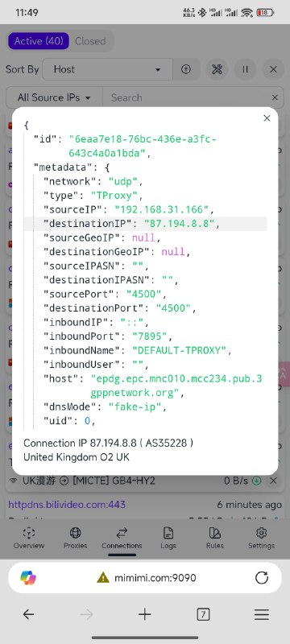Open a new browser tab

coord(144,614)
